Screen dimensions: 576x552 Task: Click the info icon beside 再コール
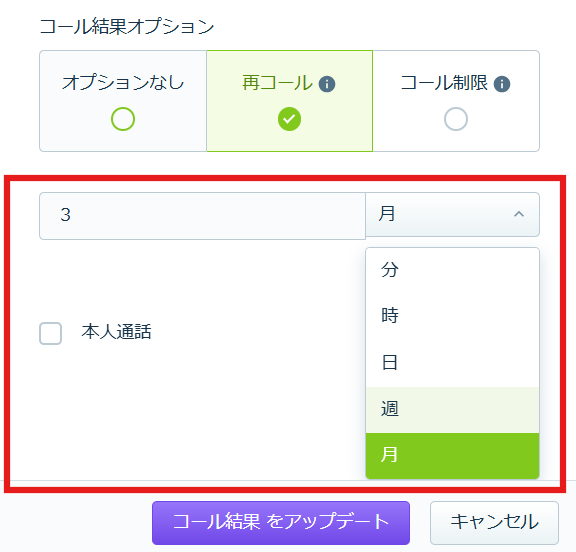click(x=327, y=84)
